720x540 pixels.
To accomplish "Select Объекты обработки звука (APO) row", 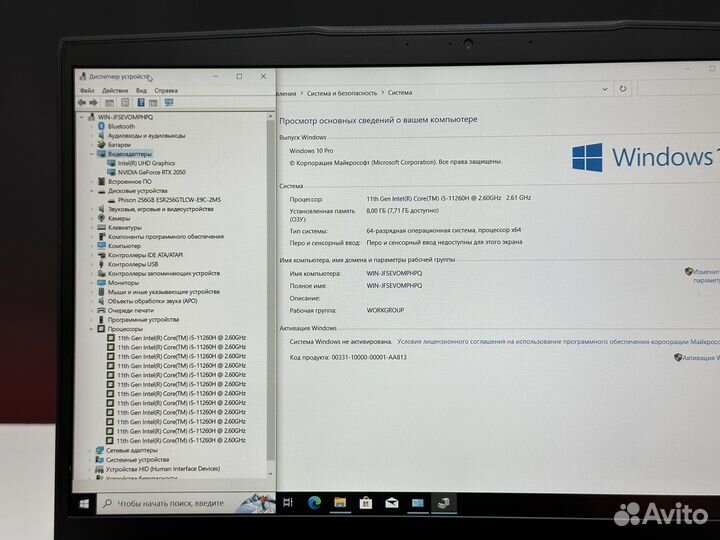I will pos(152,301).
